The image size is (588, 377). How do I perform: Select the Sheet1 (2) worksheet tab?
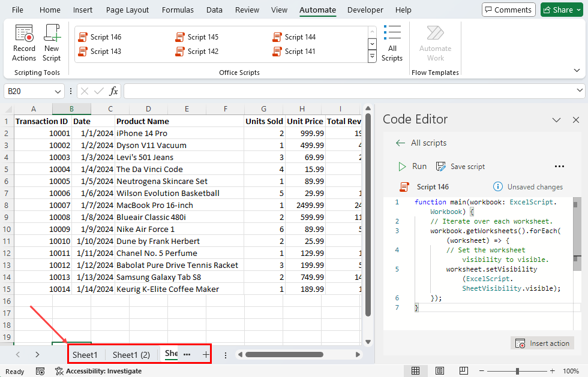131,354
